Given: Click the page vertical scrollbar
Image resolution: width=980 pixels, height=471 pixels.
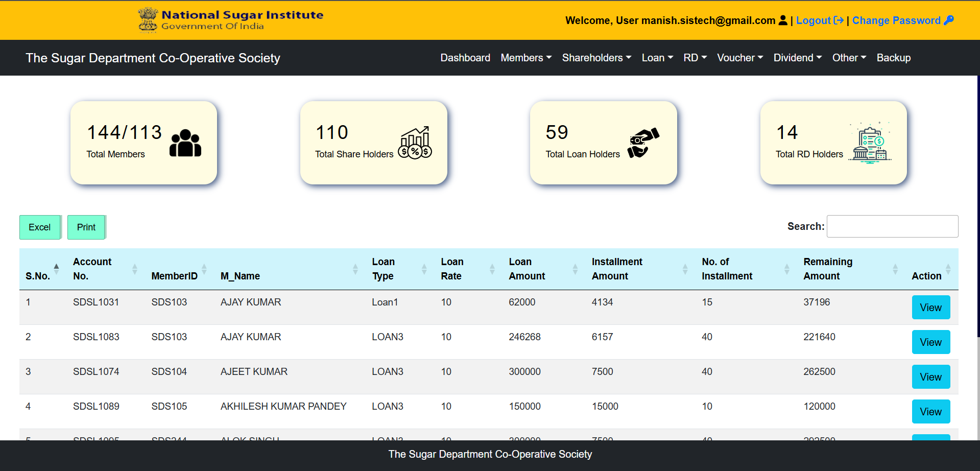Looking at the screenshot, I should click(978, 207).
